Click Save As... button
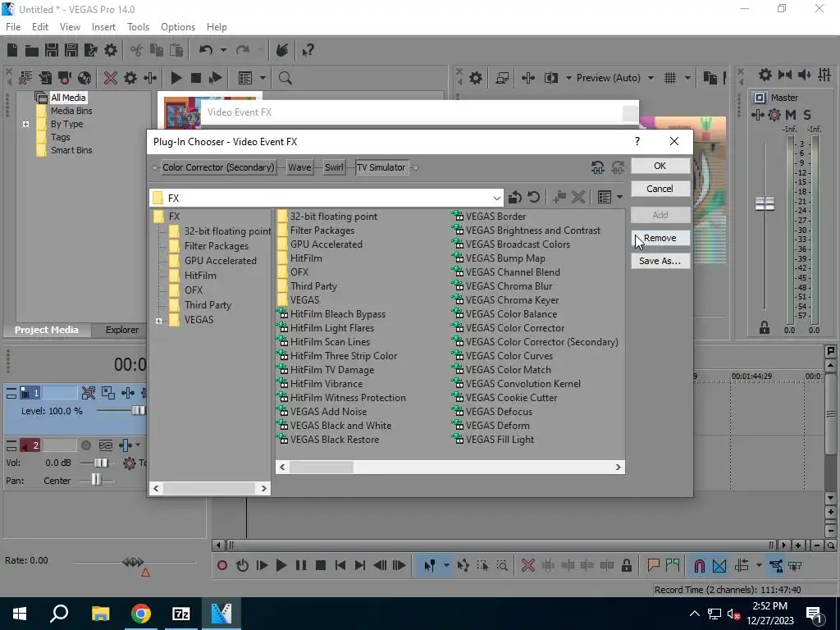The image size is (840, 630). pyautogui.click(x=660, y=261)
